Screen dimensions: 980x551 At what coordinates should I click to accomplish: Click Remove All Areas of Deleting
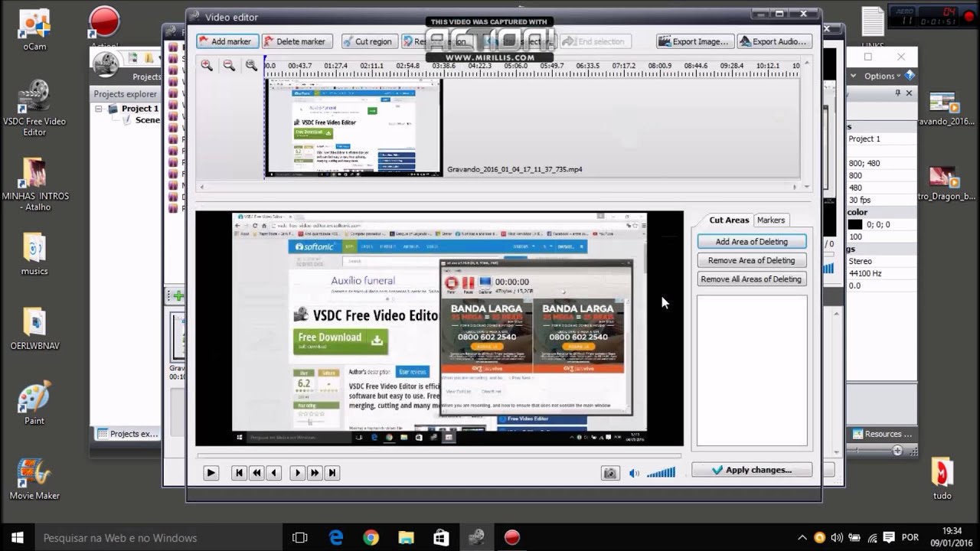click(x=752, y=279)
